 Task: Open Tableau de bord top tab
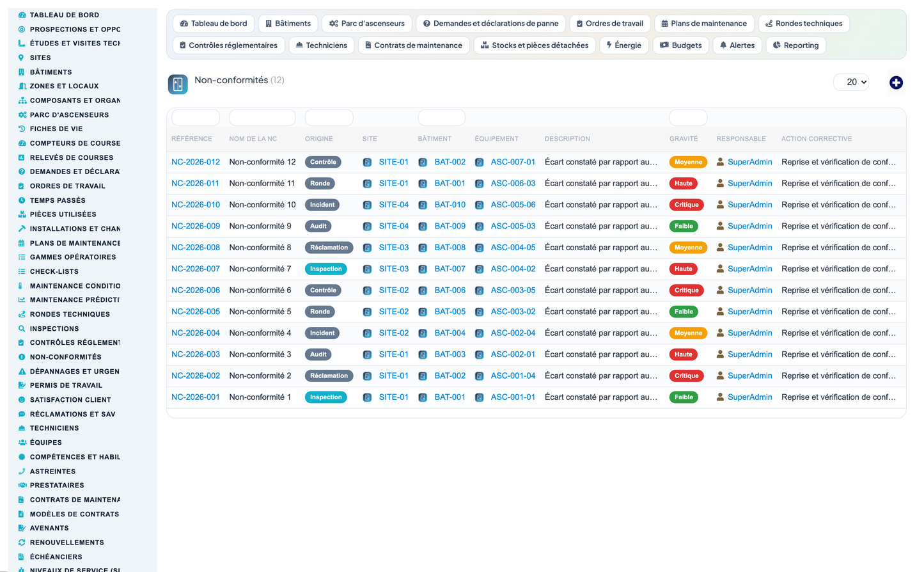point(214,24)
